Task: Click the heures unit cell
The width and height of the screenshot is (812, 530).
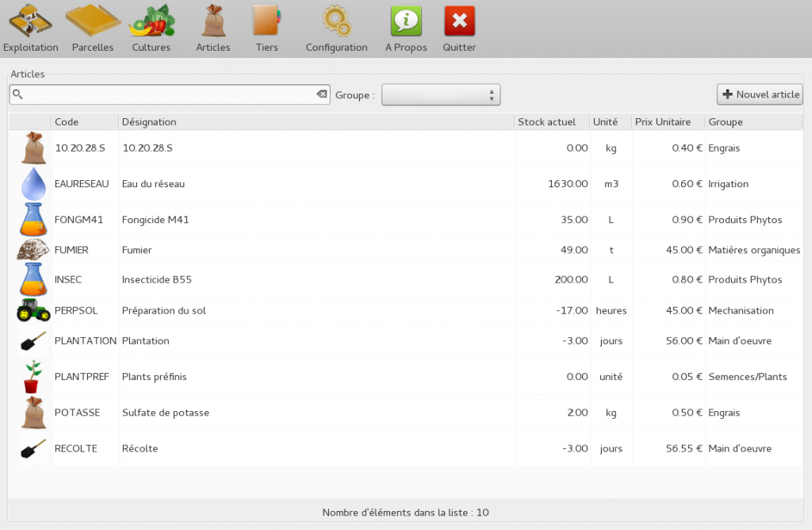Action: 611,310
